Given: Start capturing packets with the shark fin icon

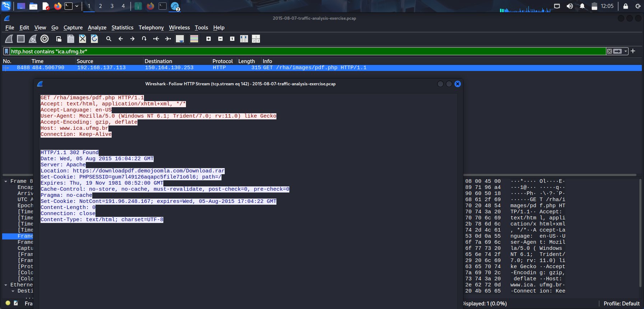Looking at the screenshot, I should point(9,39).
